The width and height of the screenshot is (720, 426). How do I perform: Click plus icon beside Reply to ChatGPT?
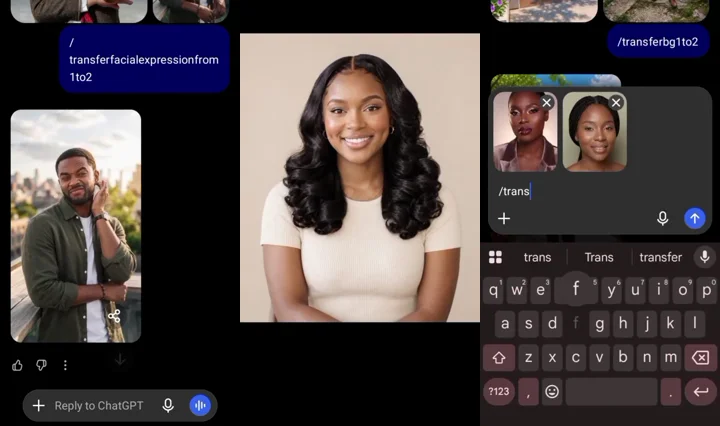39,405
